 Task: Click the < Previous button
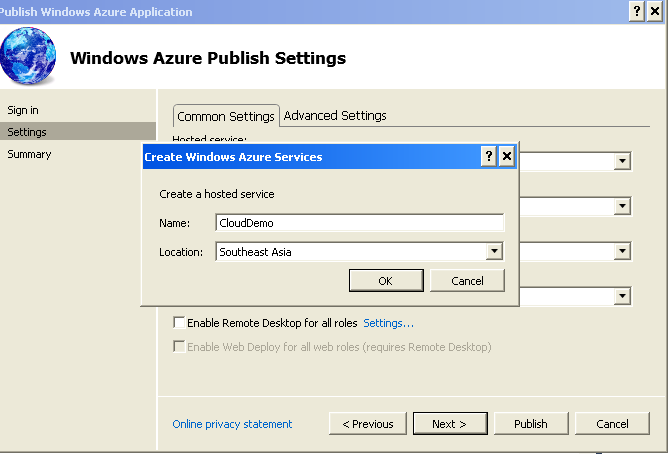click(368, 424)
